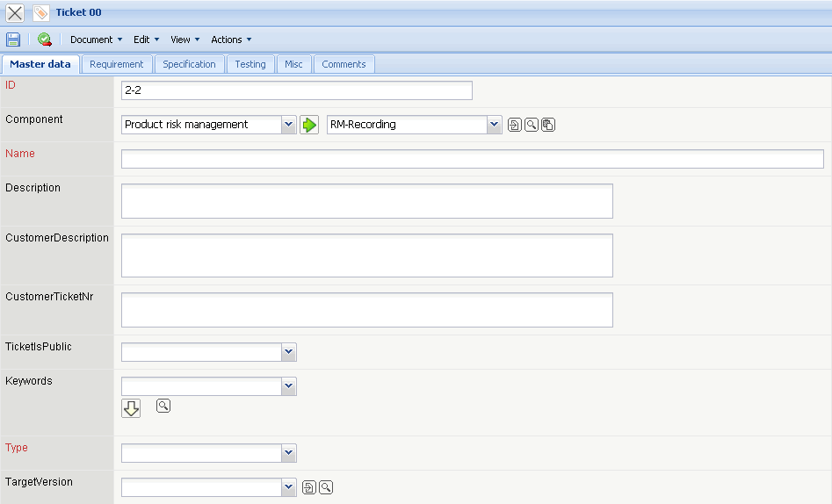This screenshot has height=504, width=832.
Task: Open the TicketIsPublic dropdown
Action: point(289,352)
